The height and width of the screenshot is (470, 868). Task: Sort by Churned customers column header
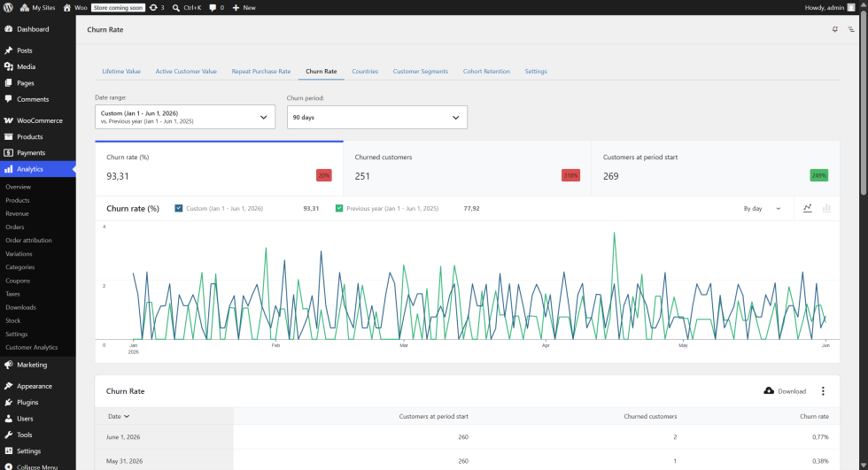[x=650, y=416]
